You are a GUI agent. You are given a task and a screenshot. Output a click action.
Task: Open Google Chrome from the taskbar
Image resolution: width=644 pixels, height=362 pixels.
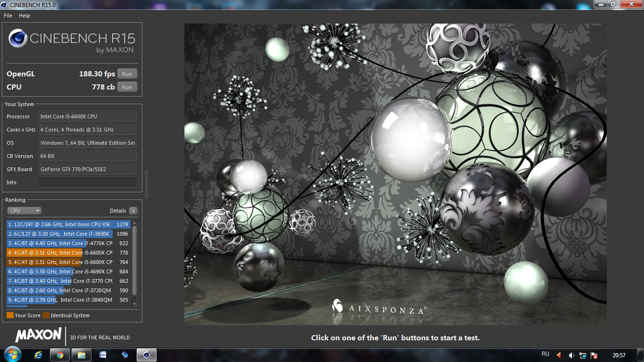pyautogui.click(x=60, y=355)
